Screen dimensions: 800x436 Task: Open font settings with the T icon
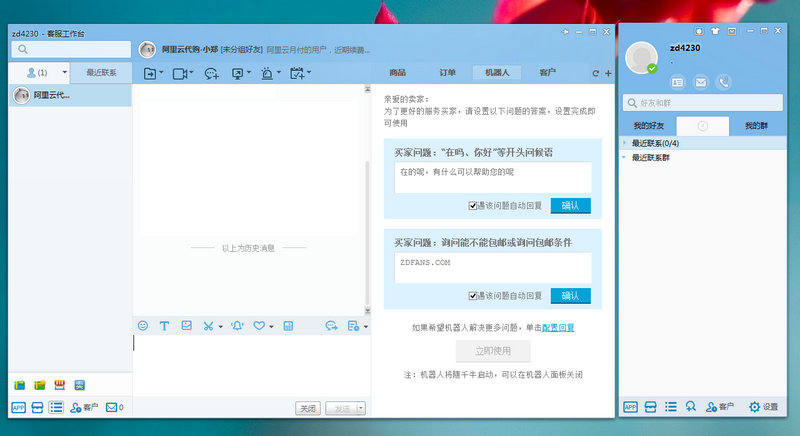click(164, 325)
